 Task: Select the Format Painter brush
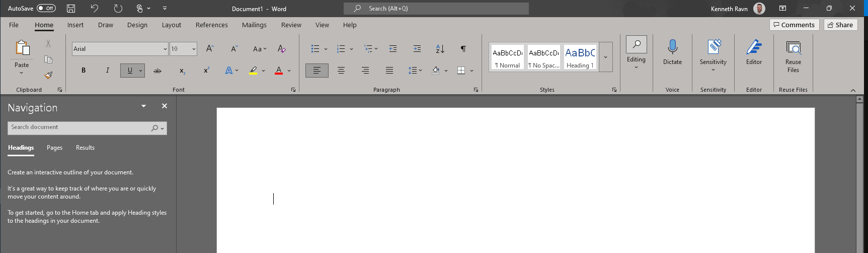click(x=48, y=75)
